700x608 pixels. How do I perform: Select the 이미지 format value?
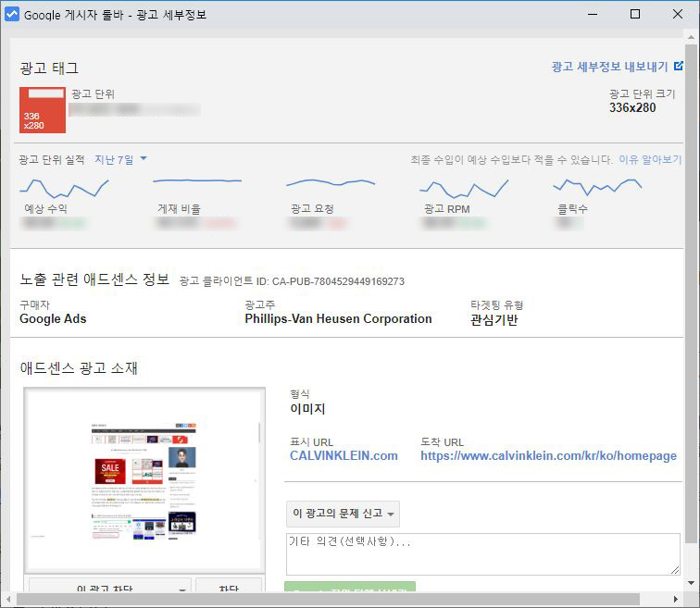point(307,409)
